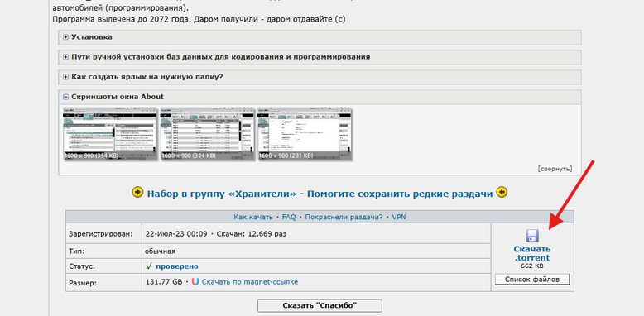
Task: Click the Размер: label cell
Action: click(103, 283)
